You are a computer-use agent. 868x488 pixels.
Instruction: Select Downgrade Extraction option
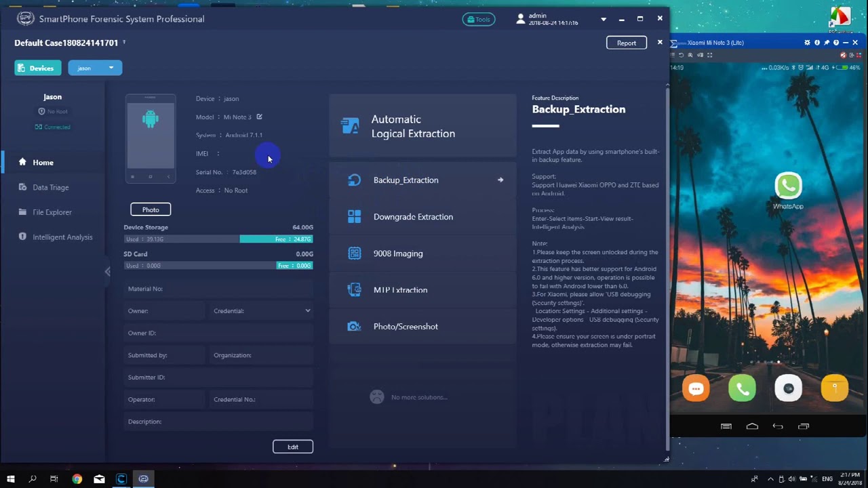pyautogui.click(x=422, y=217)
